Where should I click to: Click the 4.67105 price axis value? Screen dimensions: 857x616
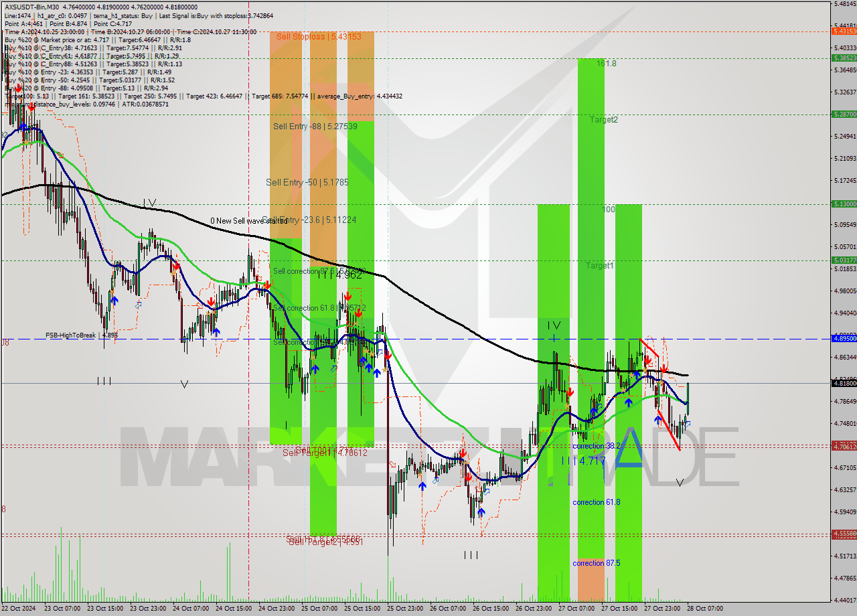845,467
